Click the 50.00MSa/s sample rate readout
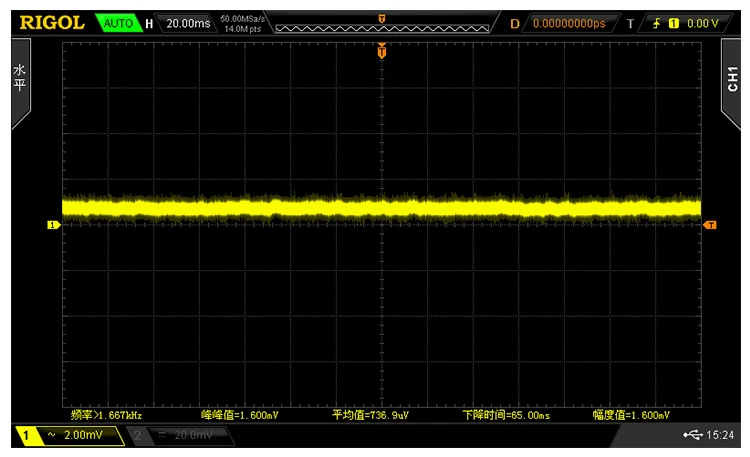This screenshot has width=750, height=457. tap(243, 19)
